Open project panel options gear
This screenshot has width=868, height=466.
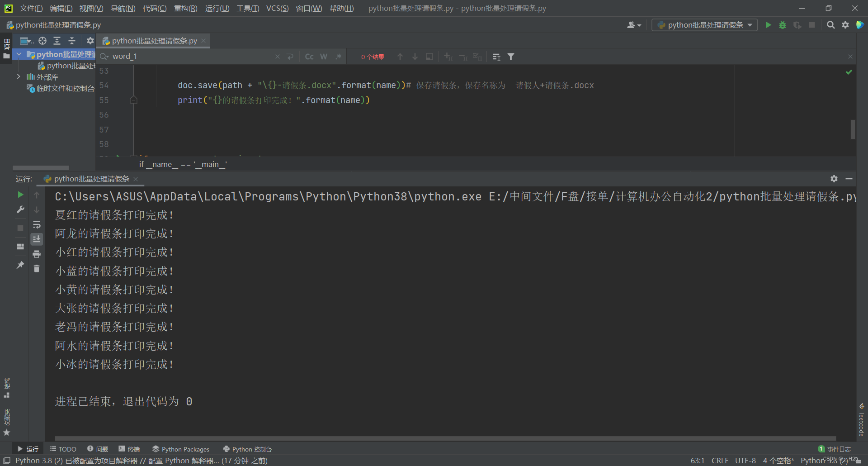(x=90, y=41)
